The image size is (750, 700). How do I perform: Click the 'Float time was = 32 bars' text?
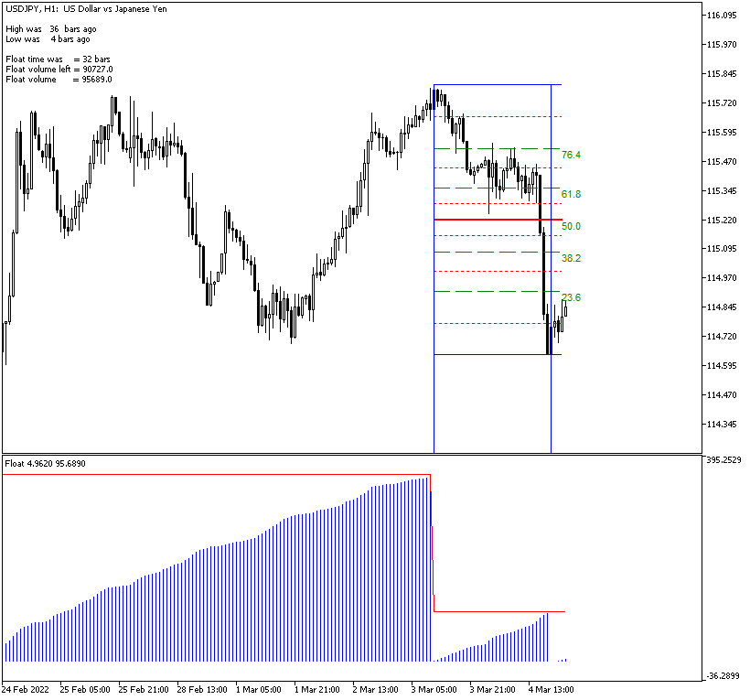point(58,59)
